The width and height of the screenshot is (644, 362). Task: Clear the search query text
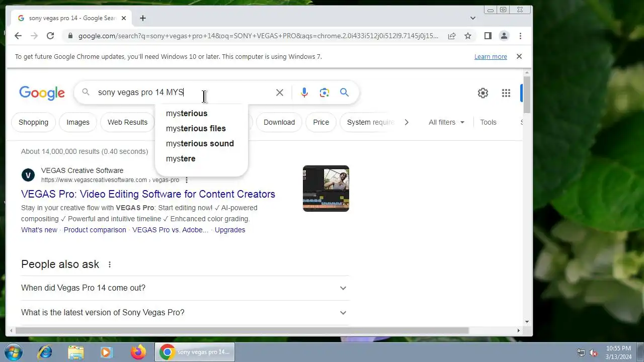click(280, 92)
